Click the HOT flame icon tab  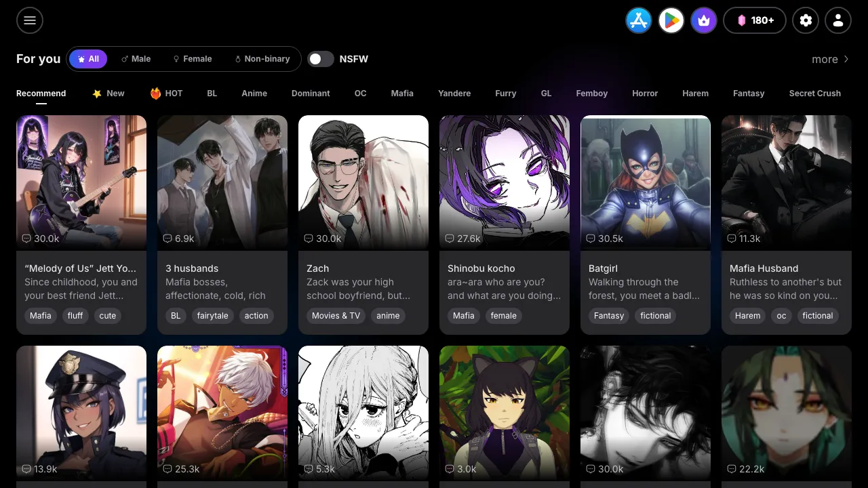[x=165, y=94]
